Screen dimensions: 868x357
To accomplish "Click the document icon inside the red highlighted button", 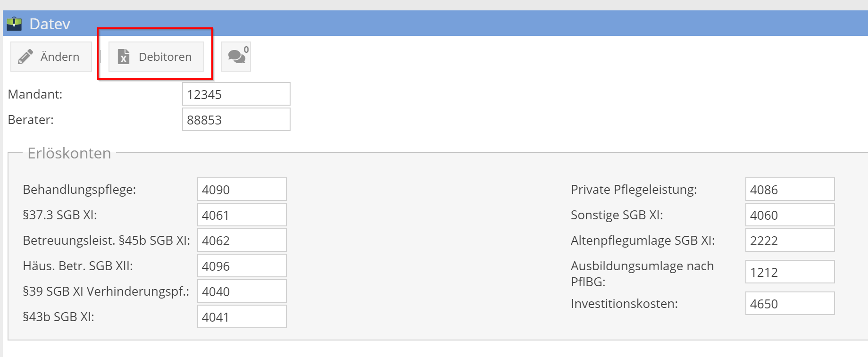I will point(124,57).
